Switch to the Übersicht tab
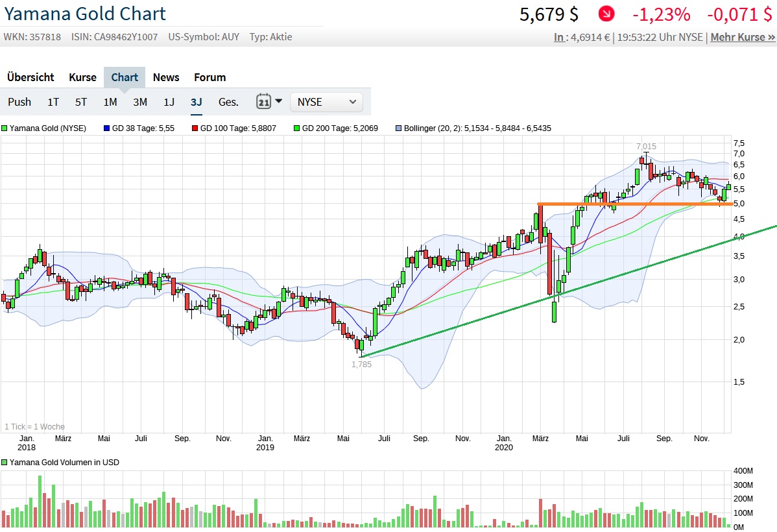The image size is (777, 532). (x=30, y=77)
